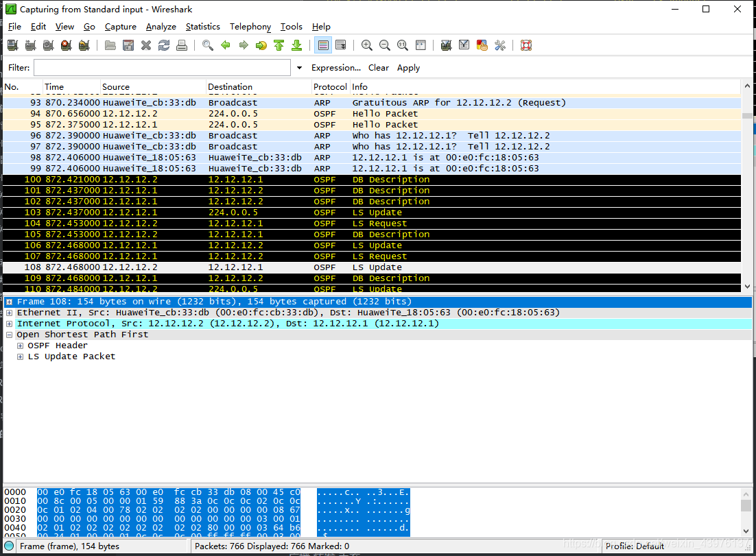The width and height of the screenshot is (756, 556).
Task: Open the Tools menu
Action: point(291,27)
